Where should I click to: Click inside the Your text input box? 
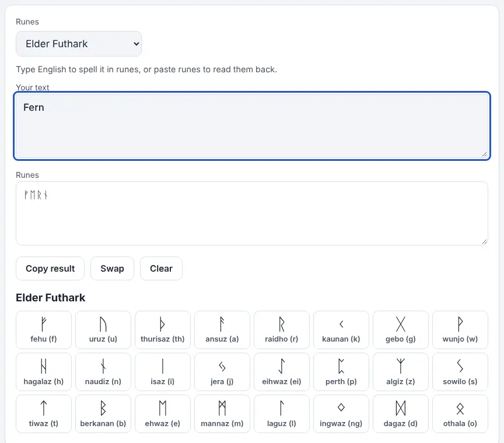tap(251, 126)
